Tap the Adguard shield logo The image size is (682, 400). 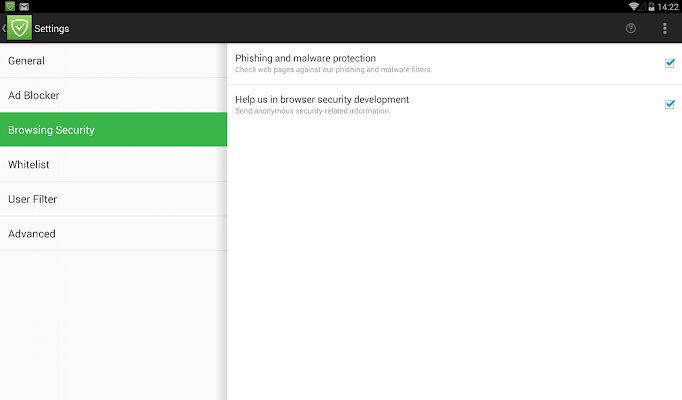pos(20,28)
